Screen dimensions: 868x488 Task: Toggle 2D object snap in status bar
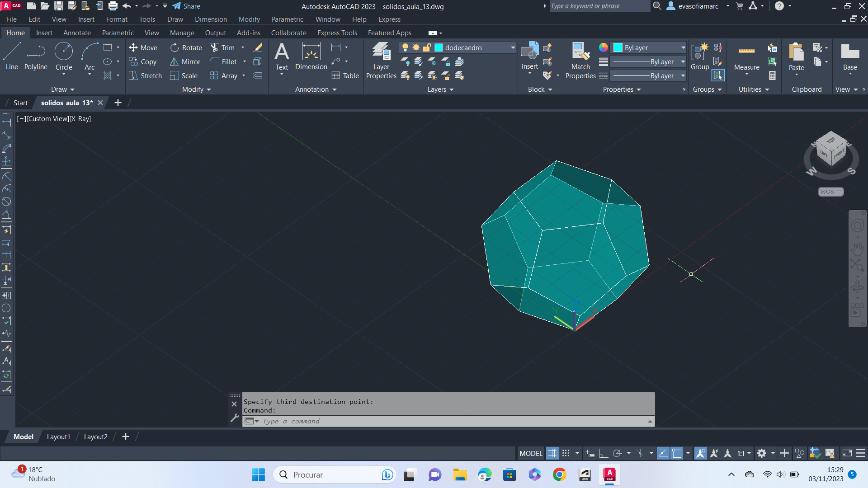(x=677, y=453)
